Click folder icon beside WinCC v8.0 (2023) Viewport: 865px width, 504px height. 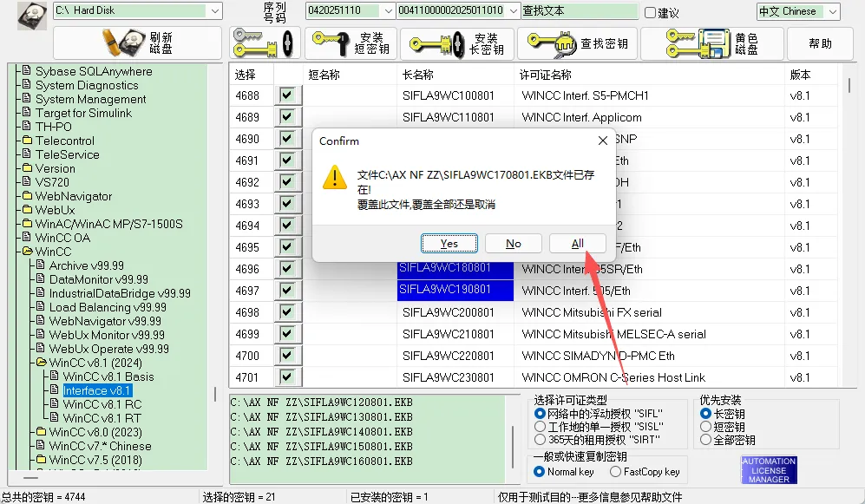point(41,431)
